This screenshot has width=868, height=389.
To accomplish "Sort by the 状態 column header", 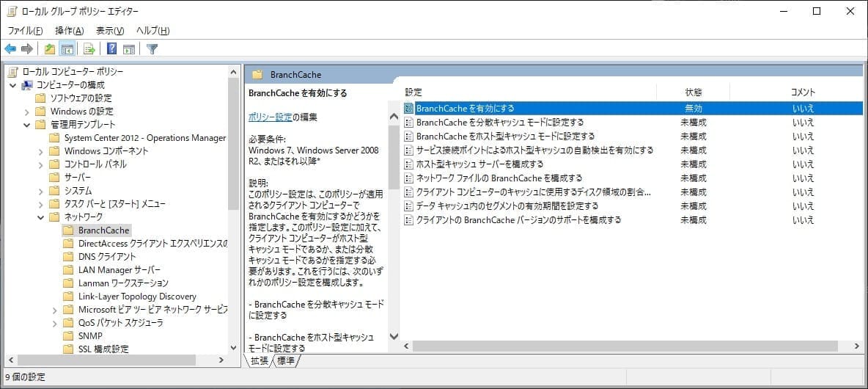I will click(693, 92).
